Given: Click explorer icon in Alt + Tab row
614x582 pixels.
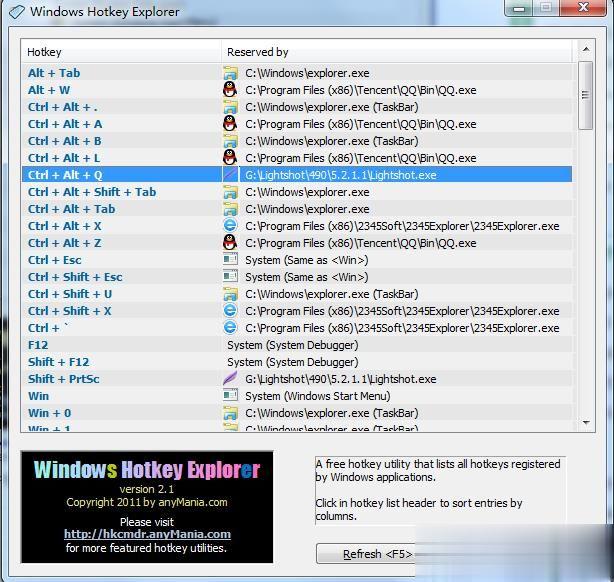Looking at the screenshot, I should tap(230, 73).
